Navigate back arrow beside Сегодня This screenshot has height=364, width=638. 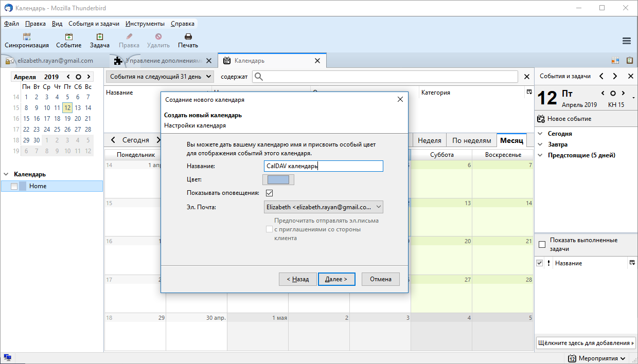(113, 140)
